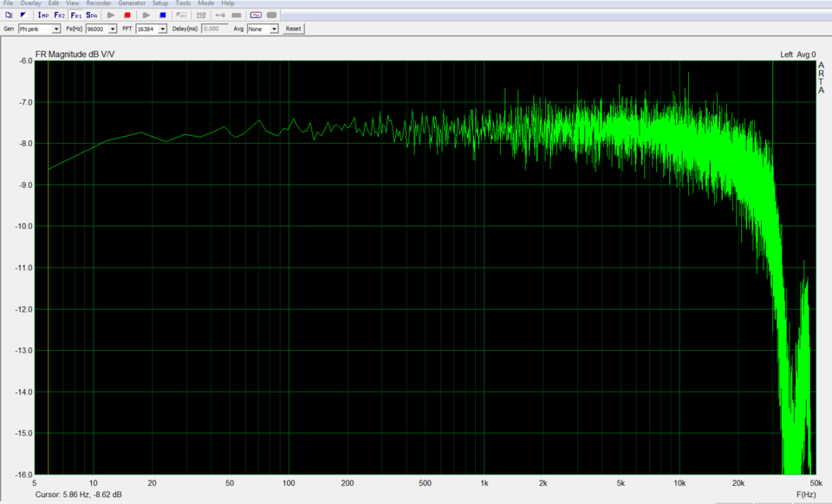Click the F(Hz) axis label
This screenshot has height=504, width=832.
(806, 494)
